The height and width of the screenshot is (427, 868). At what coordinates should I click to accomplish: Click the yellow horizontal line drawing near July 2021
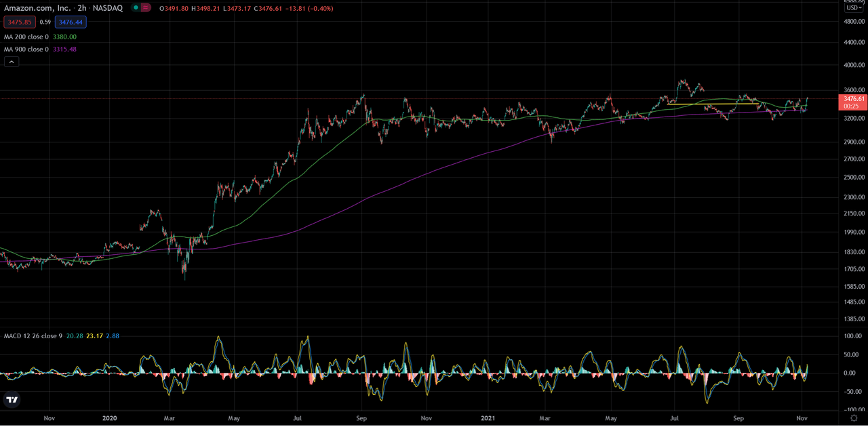(x=713, y=104)
